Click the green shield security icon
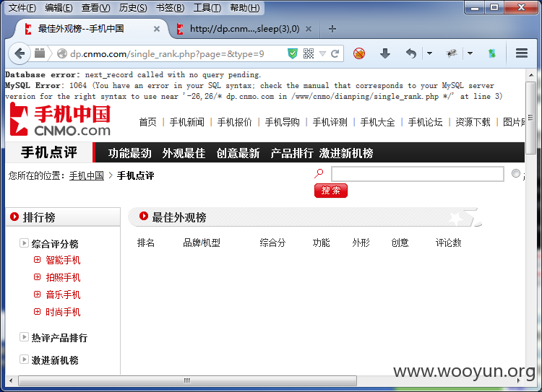 293,53
